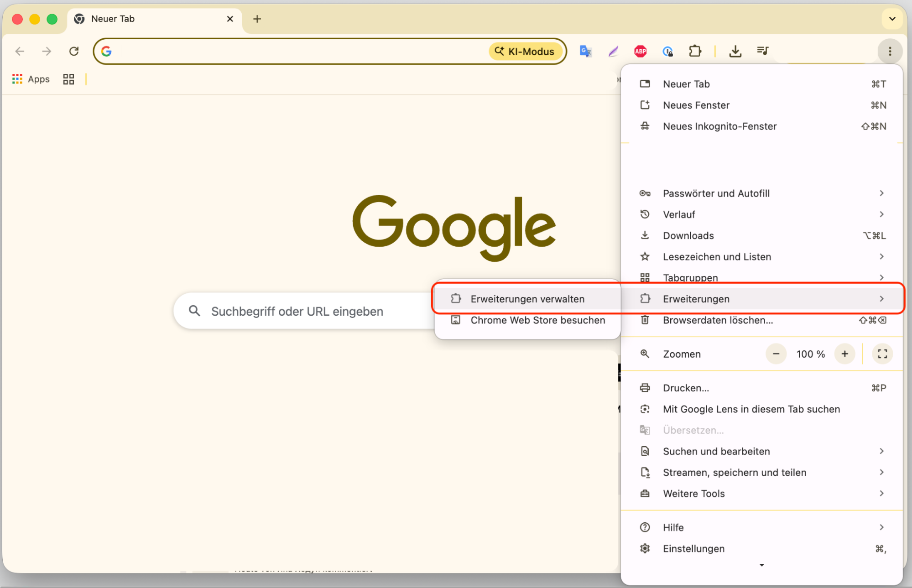Select Neues Fenster menu entry
The image size is (912, 588).
point(762,105)
